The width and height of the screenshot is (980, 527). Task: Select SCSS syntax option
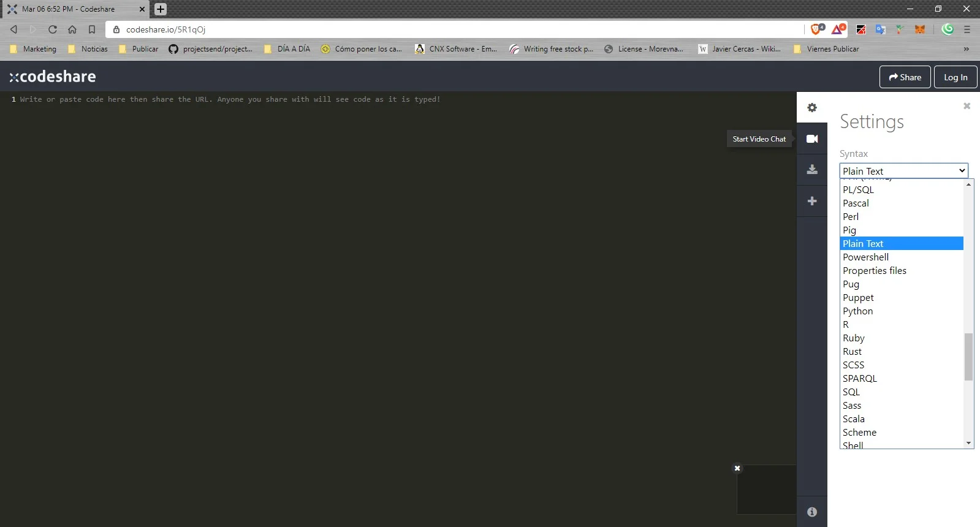pos(902,365)
